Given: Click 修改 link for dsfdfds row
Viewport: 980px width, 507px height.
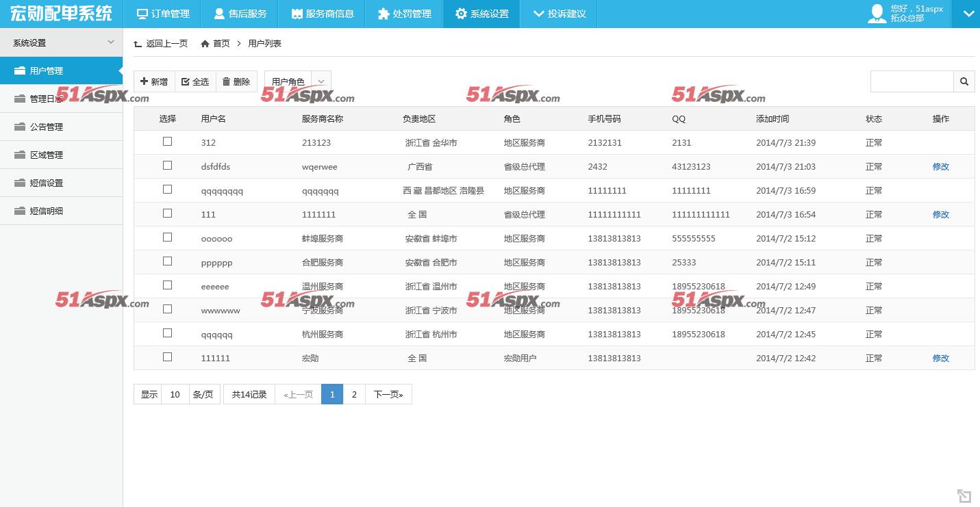Looking at the screenshot, I should point(941,166).
